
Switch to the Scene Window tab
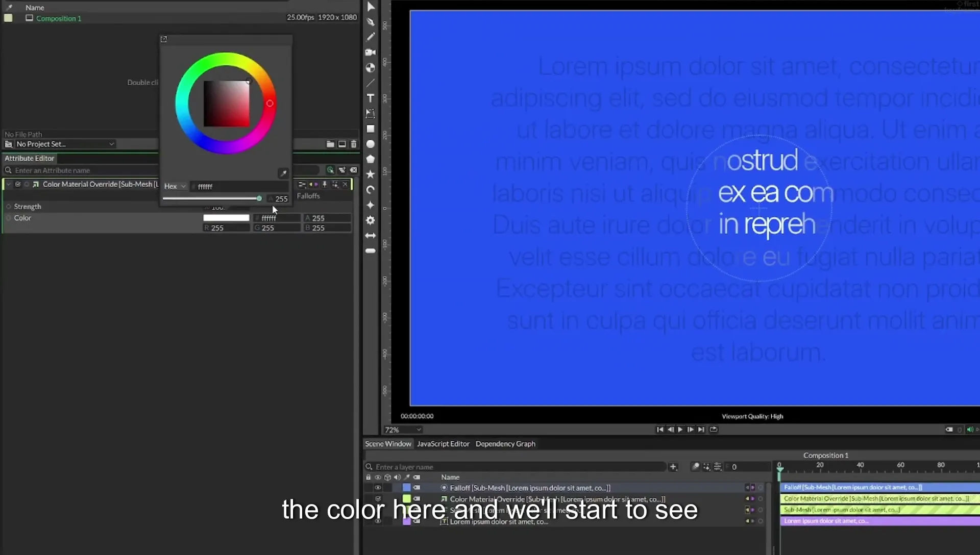388,444
